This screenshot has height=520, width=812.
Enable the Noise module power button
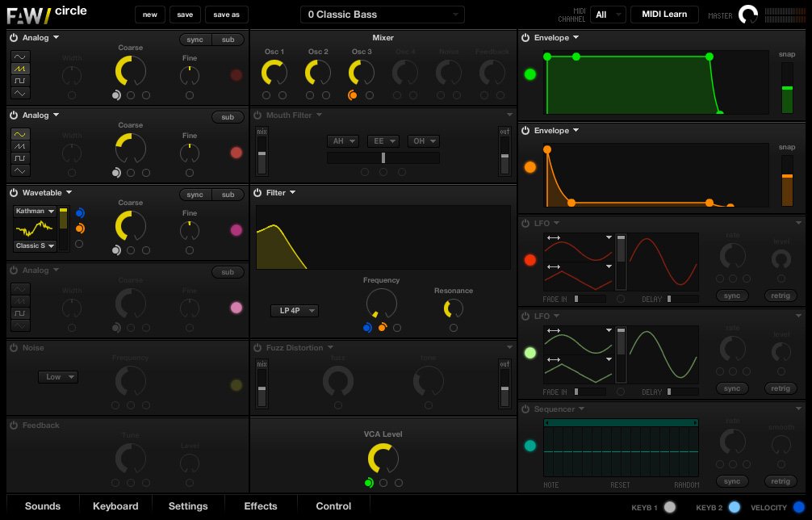pos(14,348)
